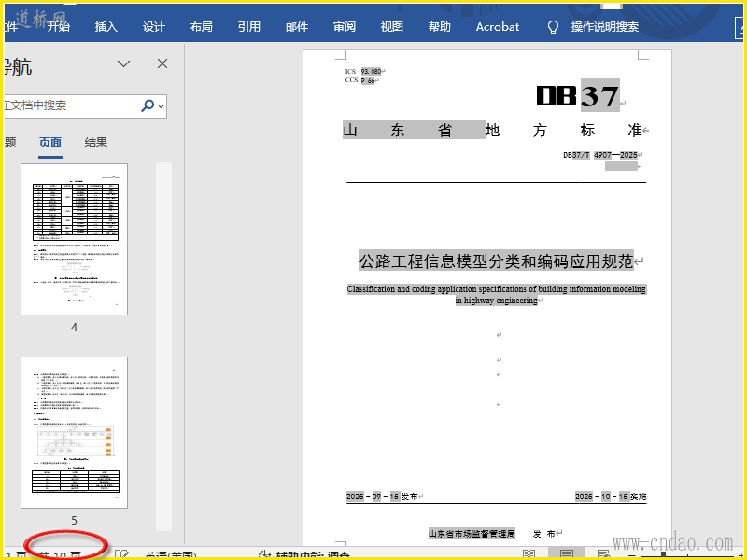Switch to print layout view in status bar
The width and height of the screenshot is (747, 560).
pos(567,554)
